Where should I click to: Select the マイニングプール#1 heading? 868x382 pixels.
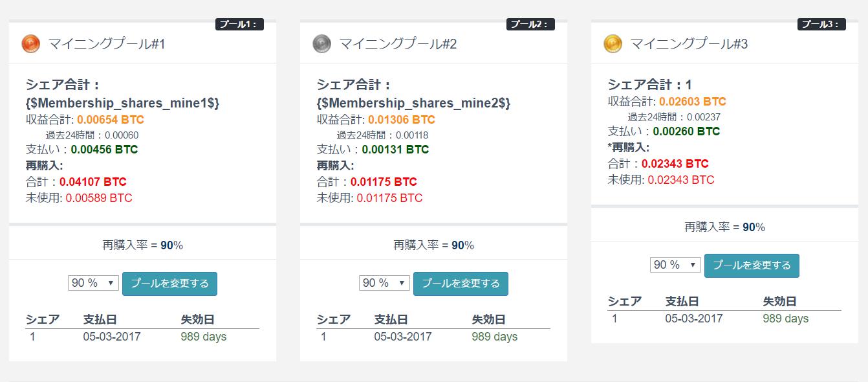point(107,44)
